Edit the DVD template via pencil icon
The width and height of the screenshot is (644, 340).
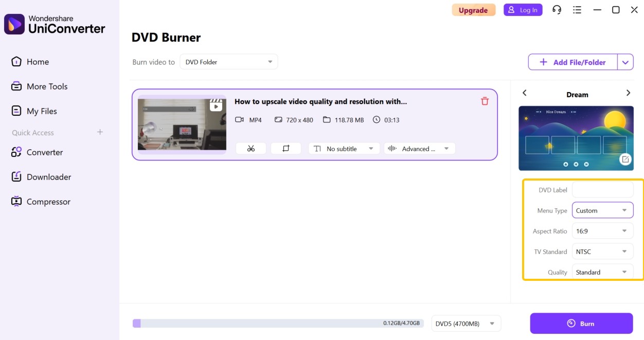[625, 159]
